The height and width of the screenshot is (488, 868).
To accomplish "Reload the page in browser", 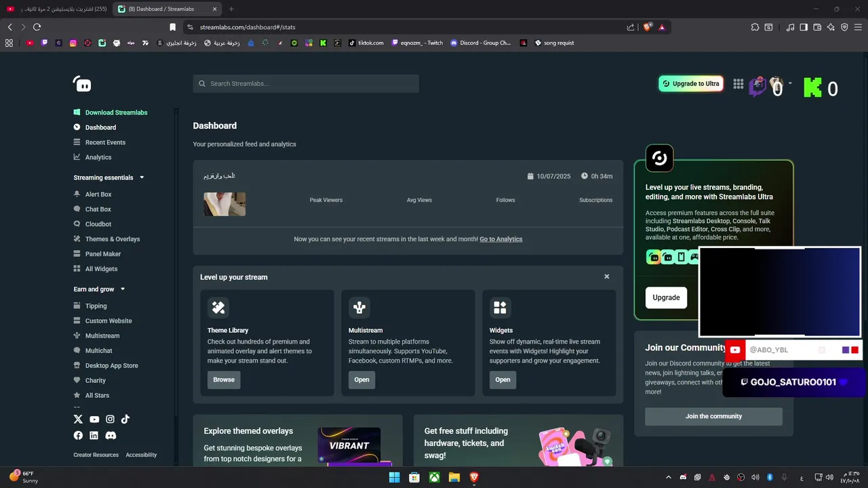I will tap(37, 27).
